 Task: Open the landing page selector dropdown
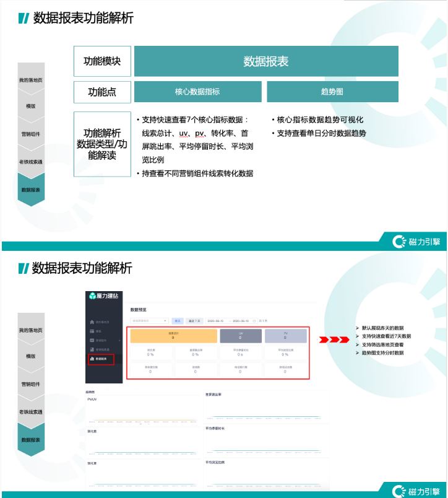tap(149, 321)
